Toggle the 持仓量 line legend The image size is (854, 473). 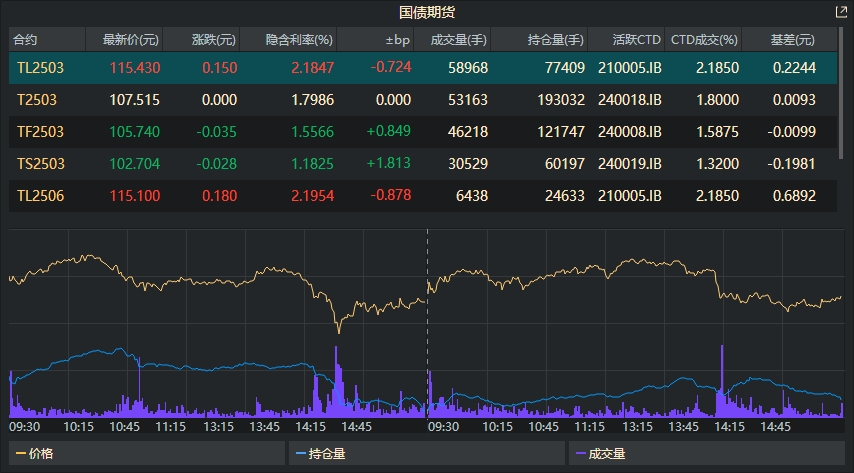point(318,453)
